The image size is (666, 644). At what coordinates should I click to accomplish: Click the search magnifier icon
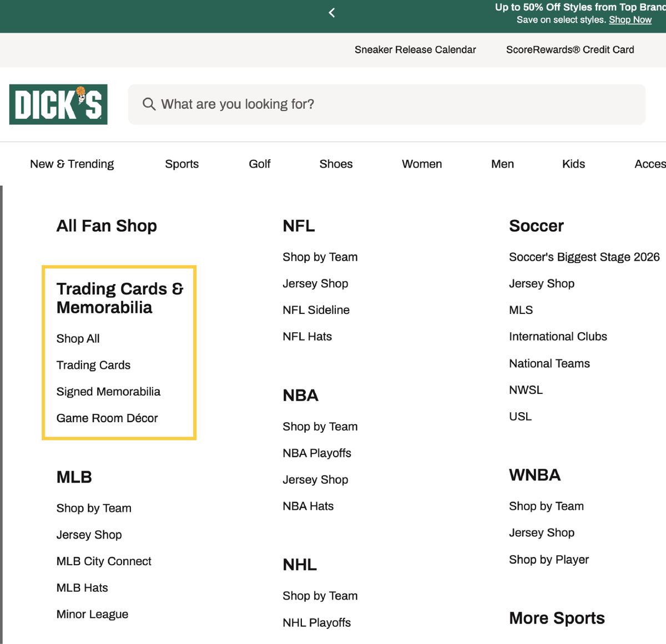coord(149,104)
